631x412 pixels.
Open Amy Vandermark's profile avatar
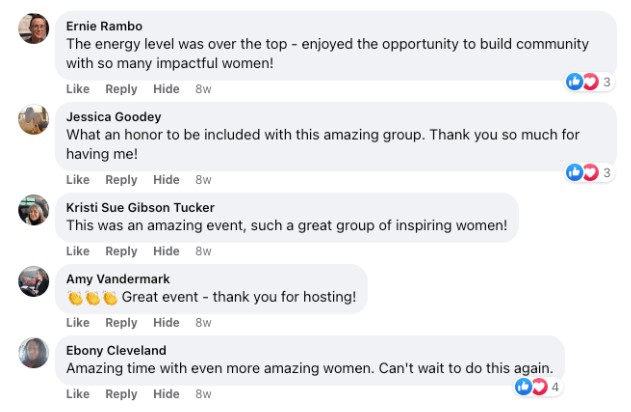(34, 281)
